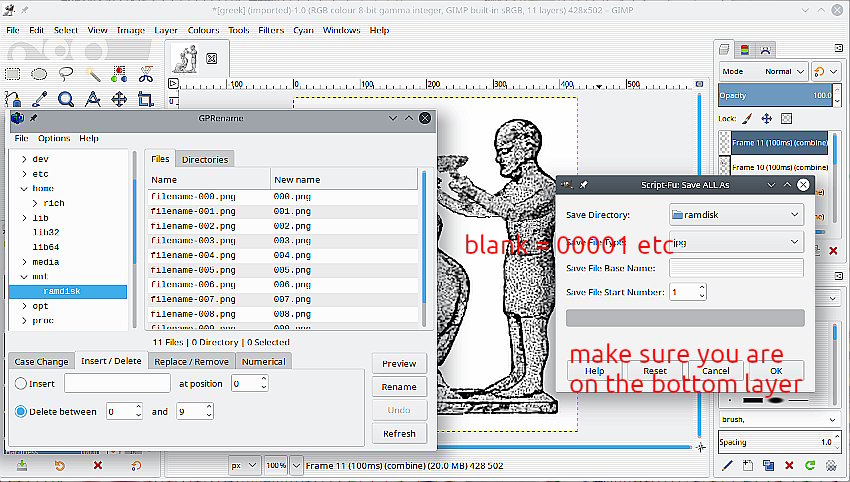Click the Refresh button in GPRename

pyautogui.click(x=400, y=434)
